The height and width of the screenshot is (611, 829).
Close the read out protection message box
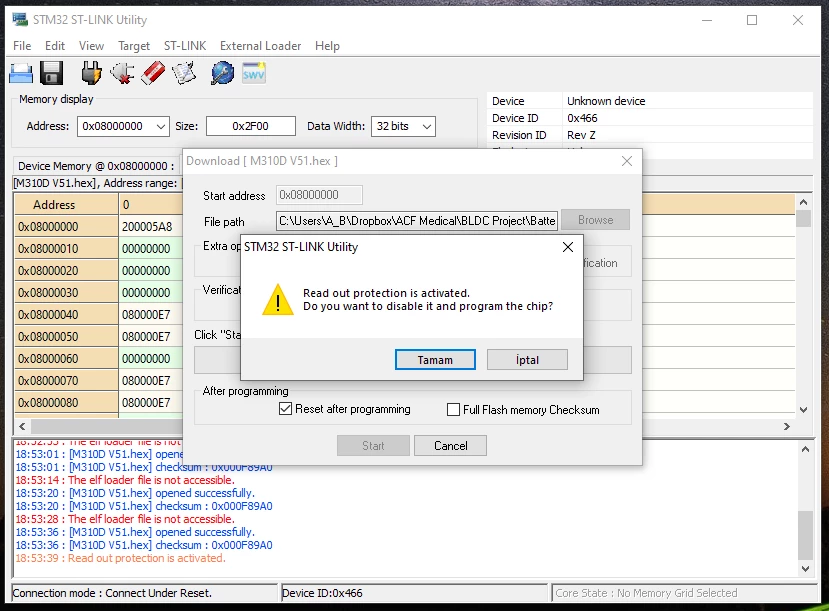568,247
